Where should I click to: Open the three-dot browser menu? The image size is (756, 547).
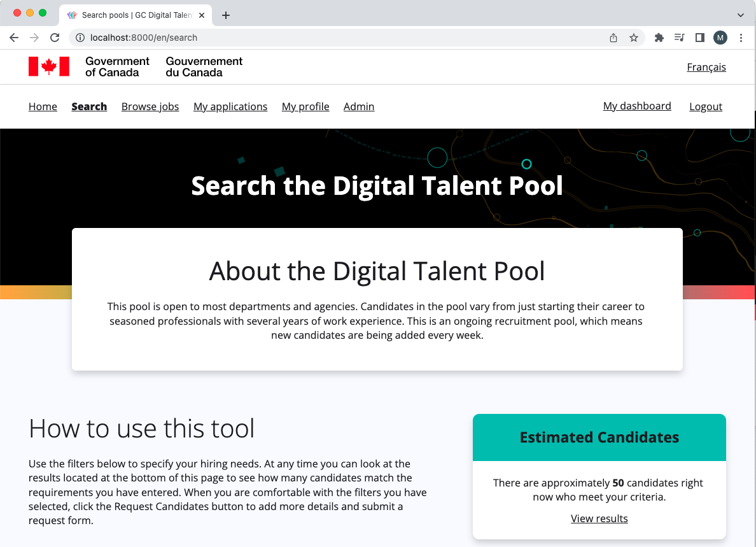pyautogui.click(x=741, y=38)
